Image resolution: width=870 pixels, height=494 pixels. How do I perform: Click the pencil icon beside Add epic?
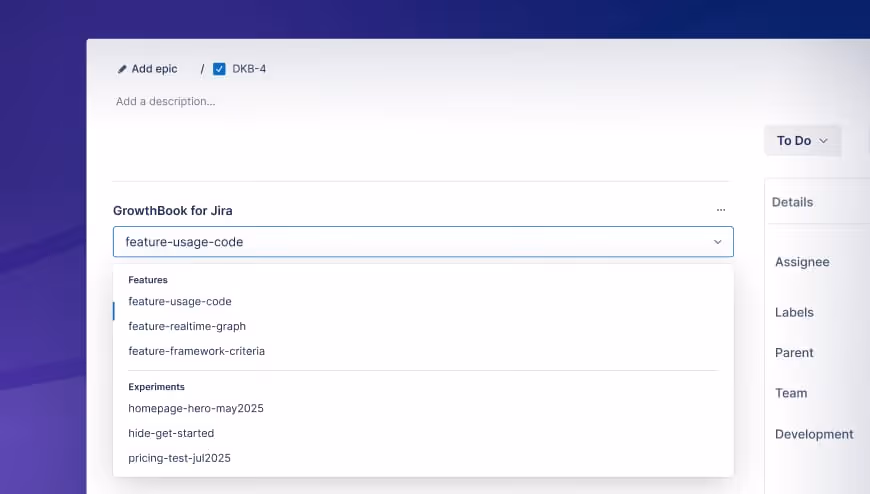click(x=122, y=69)
